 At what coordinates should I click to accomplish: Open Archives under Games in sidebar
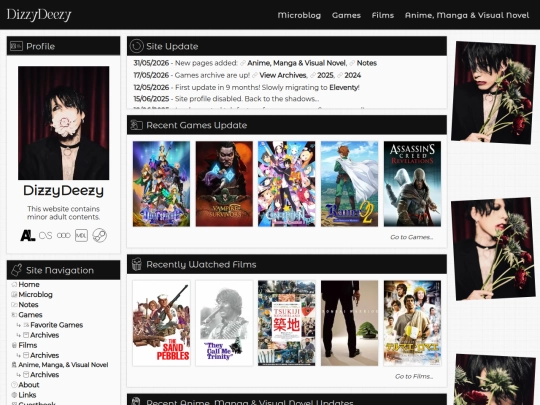[x=44, y=335]
